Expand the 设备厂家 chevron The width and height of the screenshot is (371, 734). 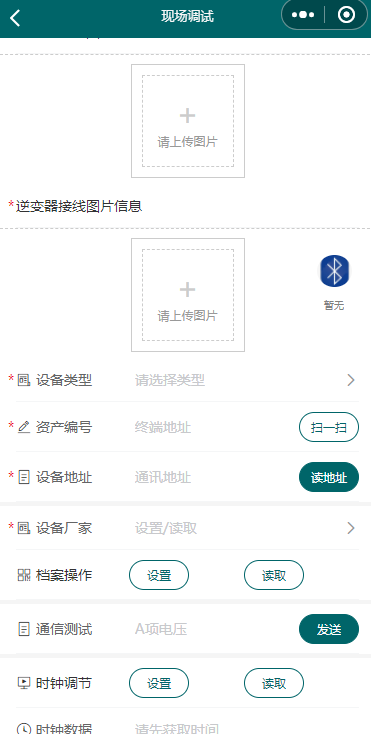point(351,528)
